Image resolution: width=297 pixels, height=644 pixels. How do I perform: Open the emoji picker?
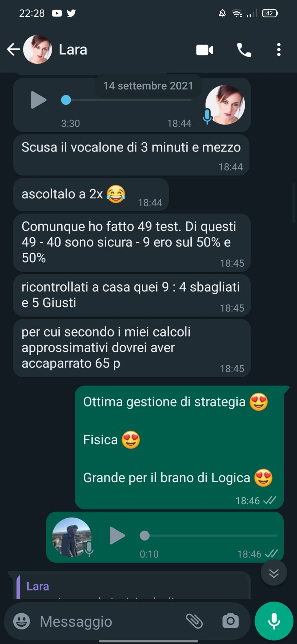(x=21, y=621)
